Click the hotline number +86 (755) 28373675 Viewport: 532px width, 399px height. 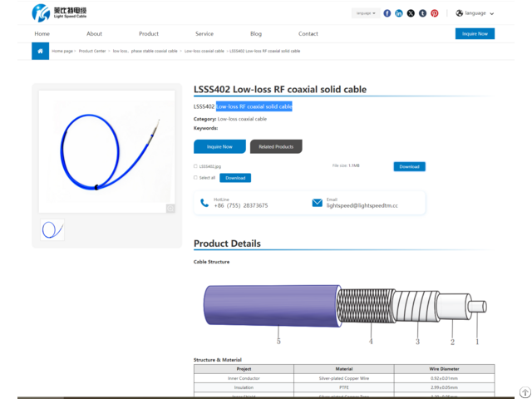click(241, 205)
